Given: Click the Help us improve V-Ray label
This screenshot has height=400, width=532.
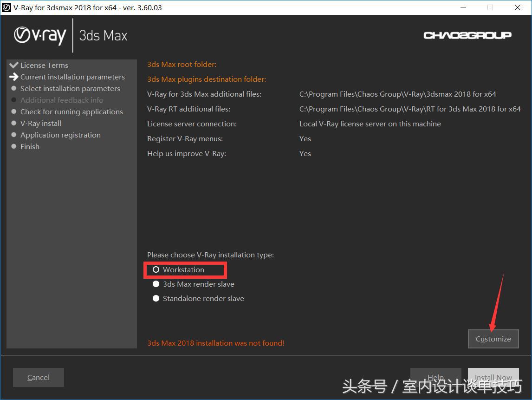Looking at the screenshot, I should (x=186, y=153).
